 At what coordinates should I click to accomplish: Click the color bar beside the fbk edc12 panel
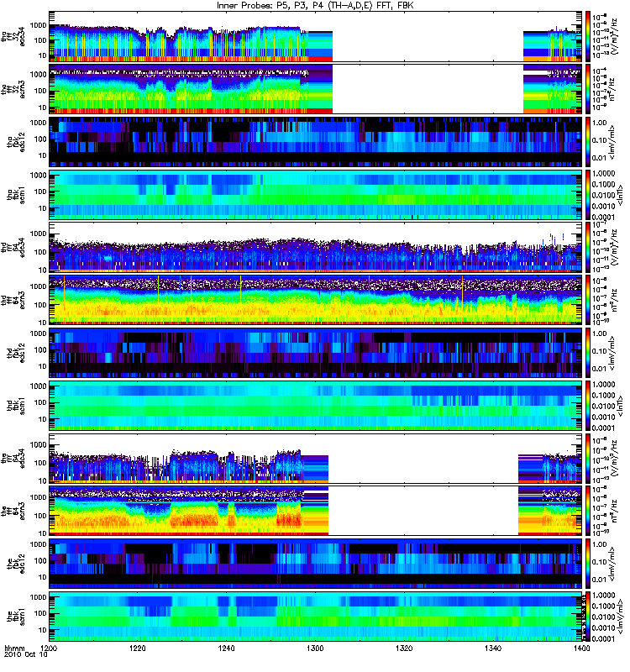click(588, 564)
